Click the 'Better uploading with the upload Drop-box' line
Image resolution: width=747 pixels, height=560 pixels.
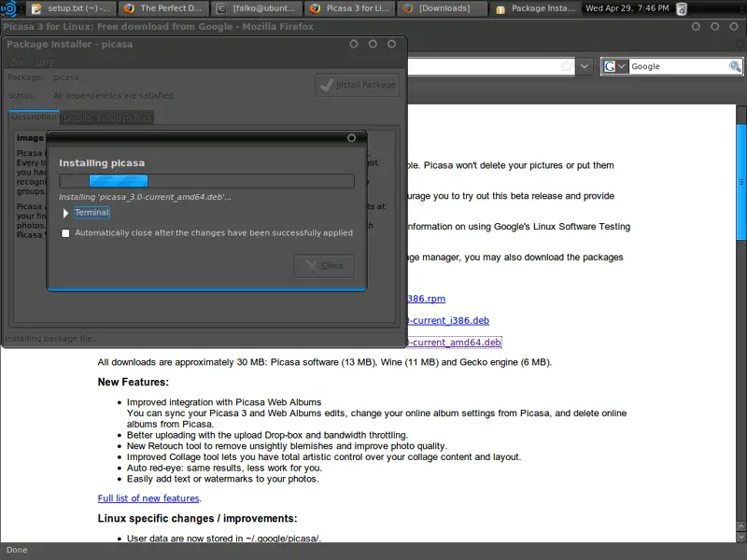267,435
